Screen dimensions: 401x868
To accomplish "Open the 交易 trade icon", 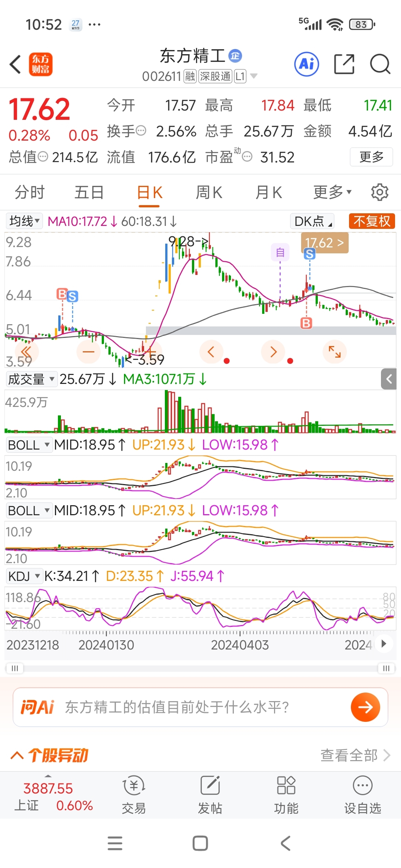I will coord(134,795).
